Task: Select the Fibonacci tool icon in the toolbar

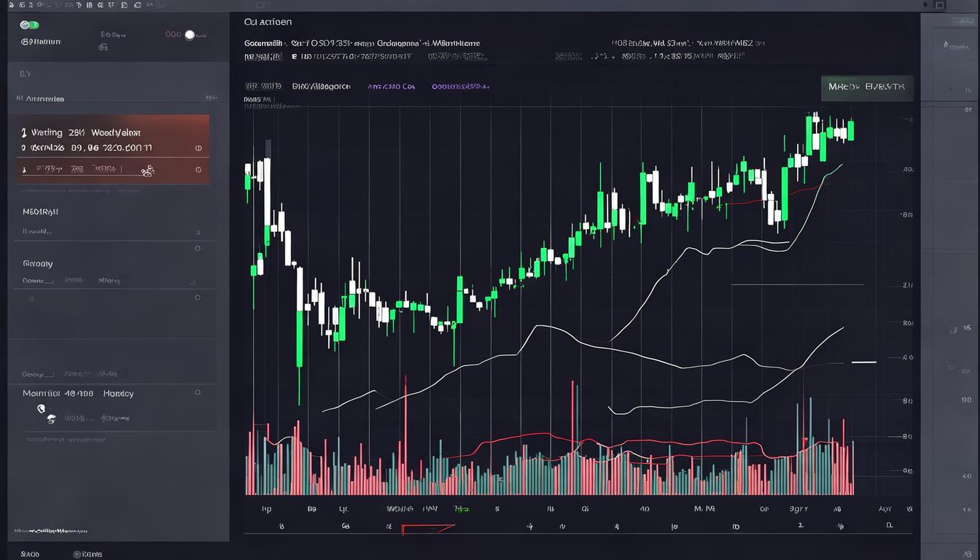Action: pyautogui.click(x=40, y=5)
